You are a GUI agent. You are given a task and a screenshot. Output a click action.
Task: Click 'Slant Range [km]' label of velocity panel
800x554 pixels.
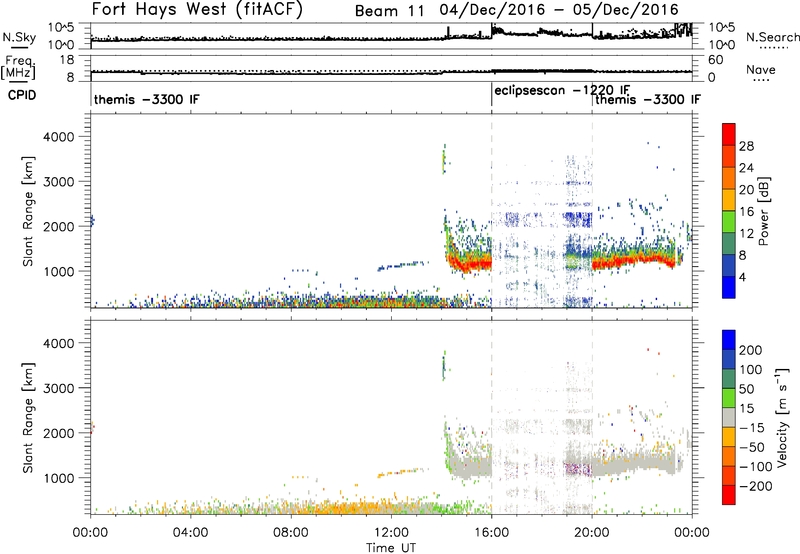[x=28, y=418]
